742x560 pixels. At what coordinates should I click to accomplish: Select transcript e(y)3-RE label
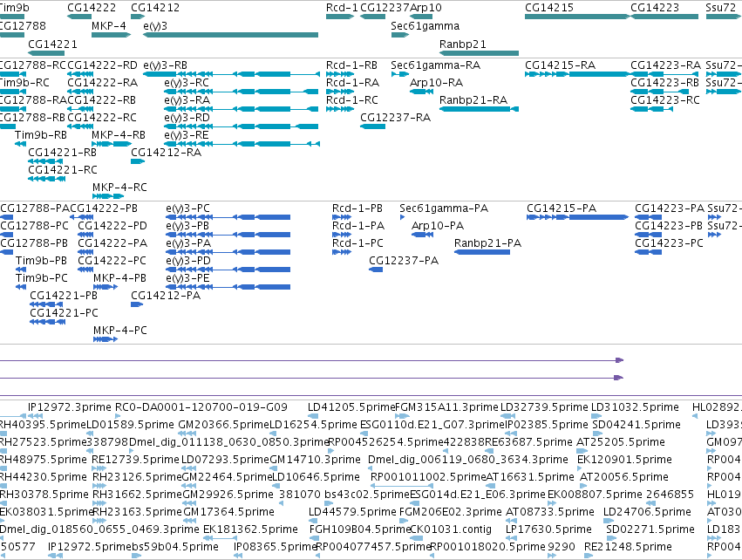coord(187,135)
